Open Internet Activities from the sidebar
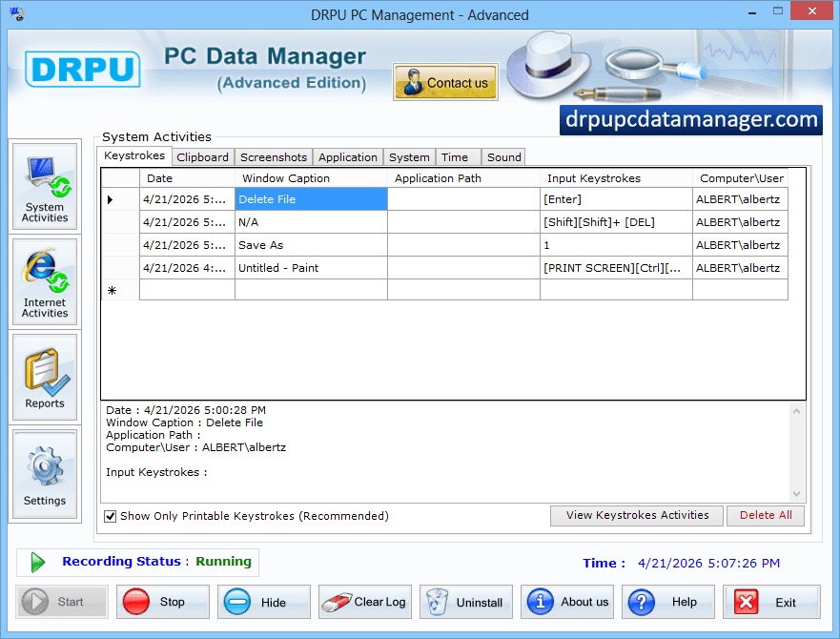This screenshot has width=840, height=639. point(45,282)
